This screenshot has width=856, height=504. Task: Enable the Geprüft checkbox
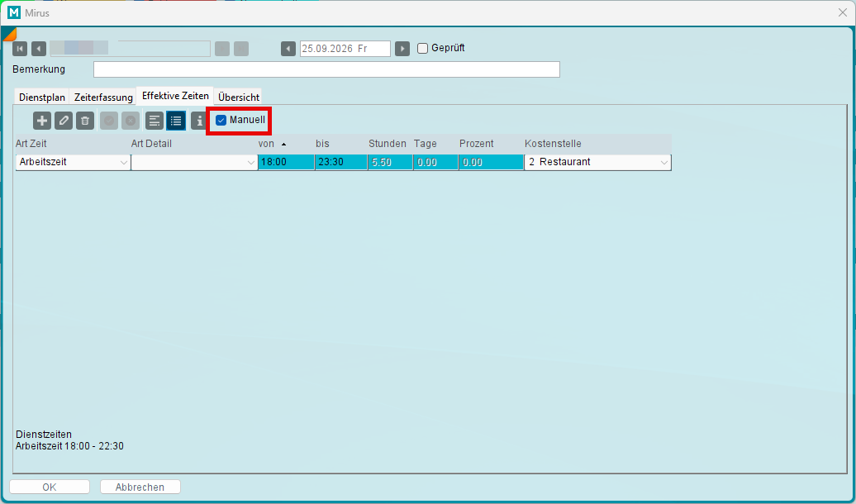(x=422, y=48)
